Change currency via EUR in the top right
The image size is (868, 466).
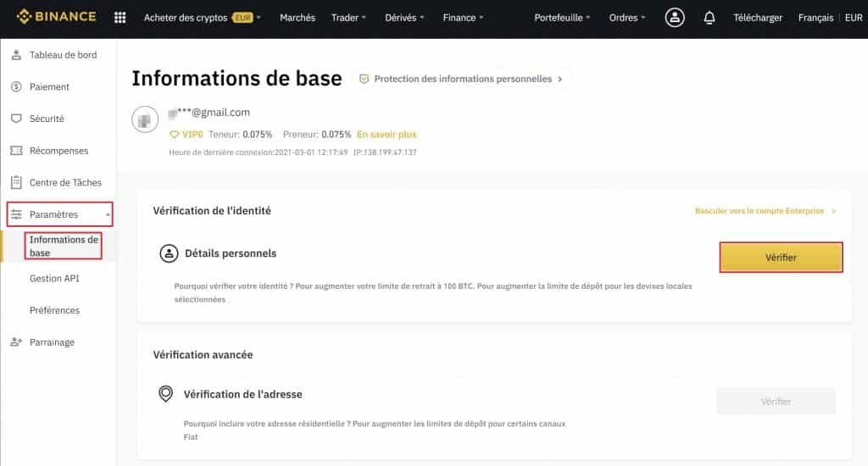853,18
